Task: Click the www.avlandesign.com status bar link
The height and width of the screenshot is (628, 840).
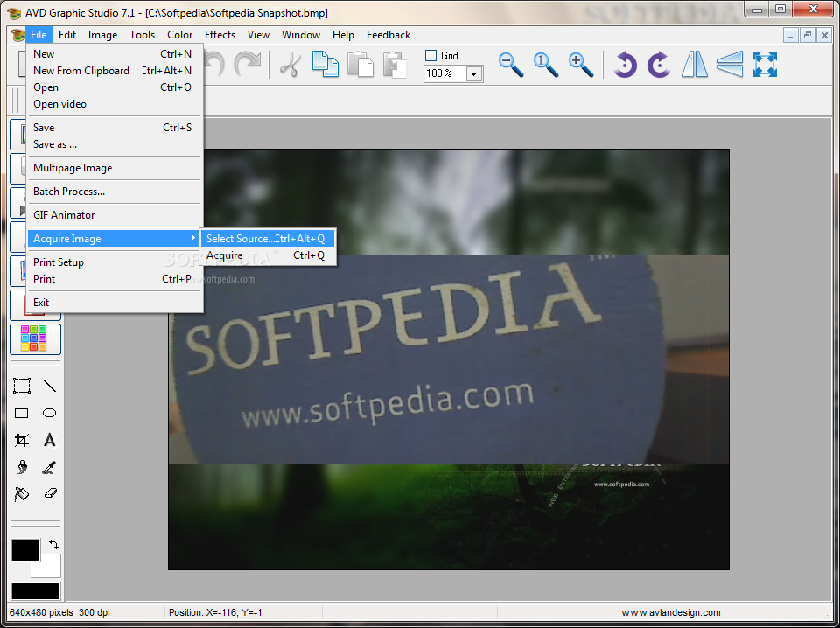Action: (671, 612)
